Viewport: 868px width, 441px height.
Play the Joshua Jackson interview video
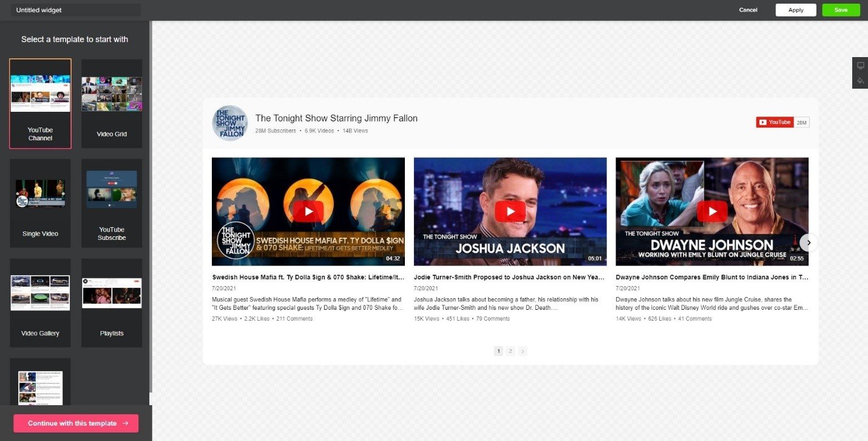(x=510, y=211)
